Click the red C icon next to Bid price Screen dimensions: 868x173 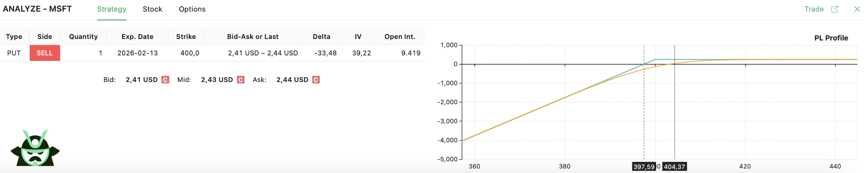point(165,80)
